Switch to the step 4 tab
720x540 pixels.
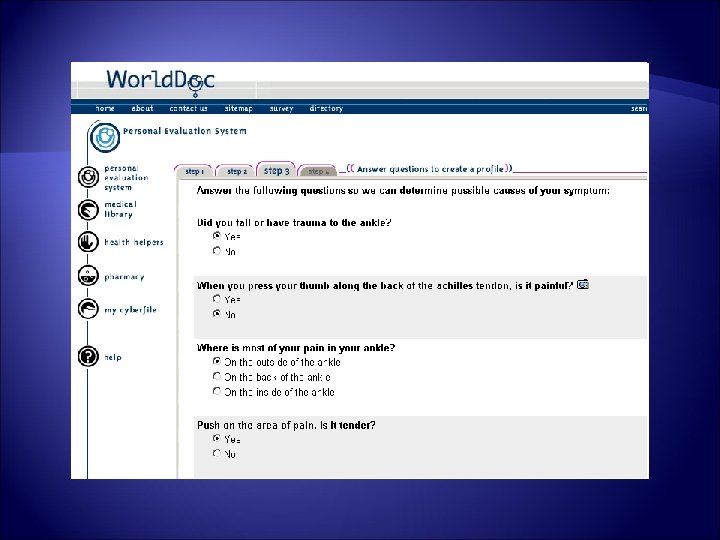pyautogui.click(x=318, y=172)
